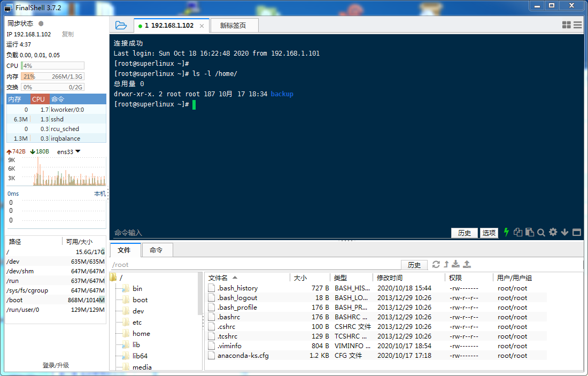588x376 pixels.
Task: Click the 交换 swap usage bar
Action: click(x=52, y=87)
